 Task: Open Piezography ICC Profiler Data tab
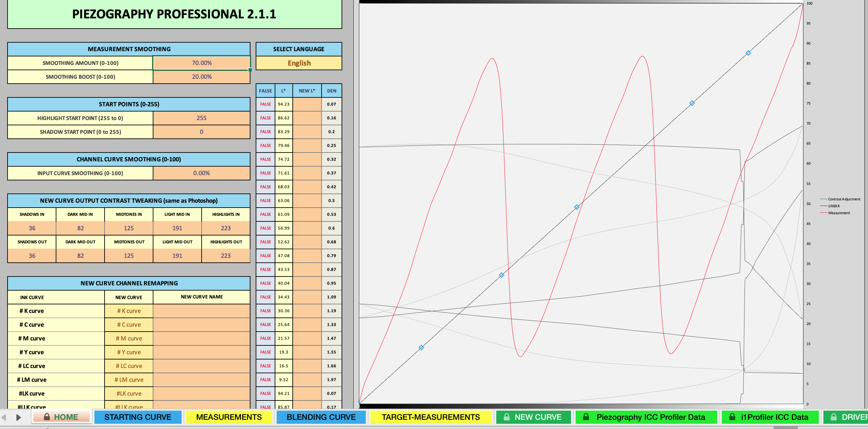click(646, 417)
